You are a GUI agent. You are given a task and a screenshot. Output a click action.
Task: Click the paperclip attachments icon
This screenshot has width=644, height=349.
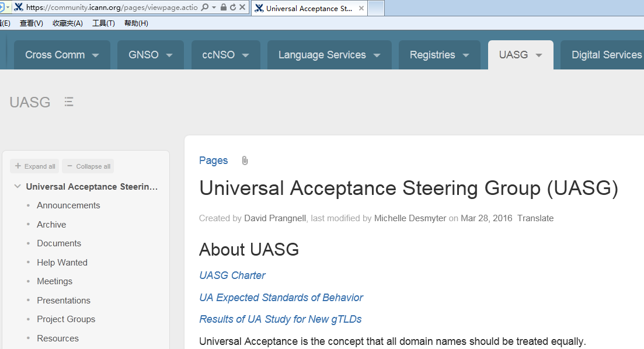tap(245, 160)
